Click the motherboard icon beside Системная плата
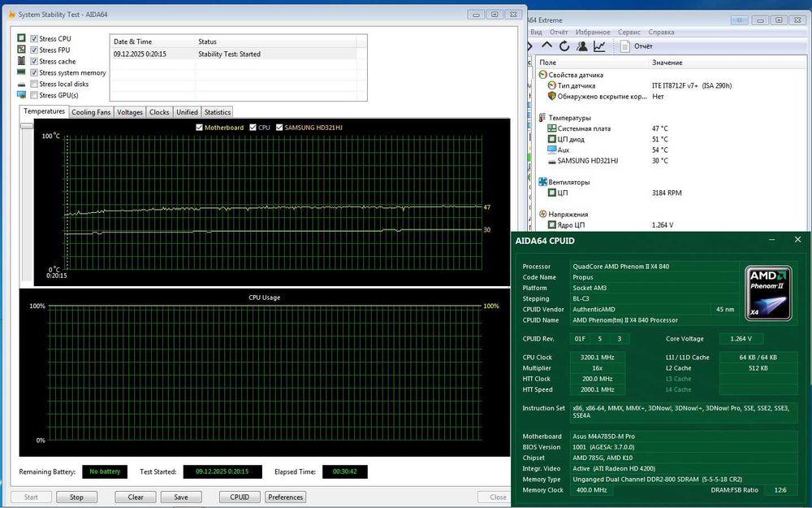This screenshot has width=812, height=508. pyautogui.click(x=552, y=128)
